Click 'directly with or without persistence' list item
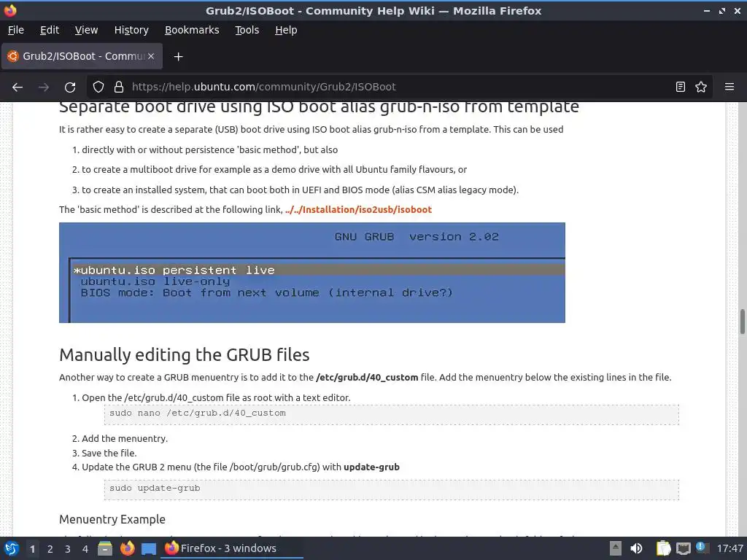Viewport: 747px width, 560px height. coord(205,149)
